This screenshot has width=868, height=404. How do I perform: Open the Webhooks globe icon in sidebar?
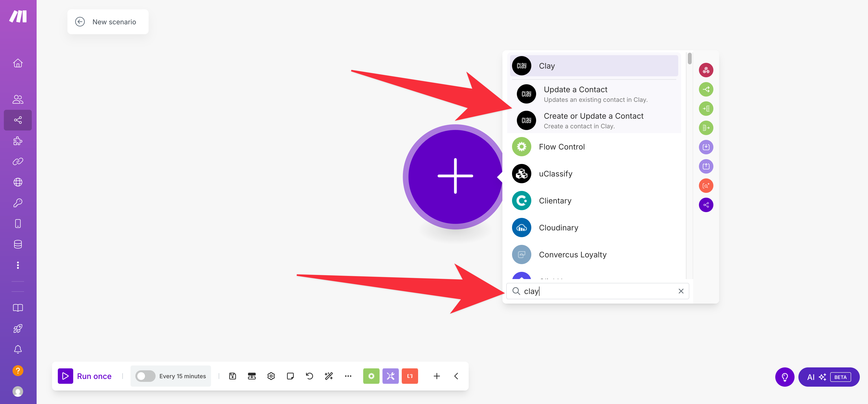point(18,182)
